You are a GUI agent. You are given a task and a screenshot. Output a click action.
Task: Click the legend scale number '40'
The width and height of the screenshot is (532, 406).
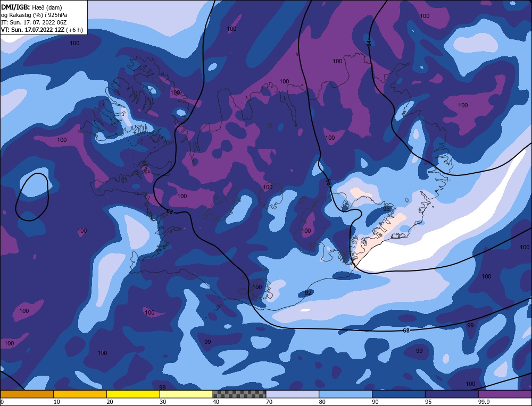pyautogui.click(x=216, y=402)
